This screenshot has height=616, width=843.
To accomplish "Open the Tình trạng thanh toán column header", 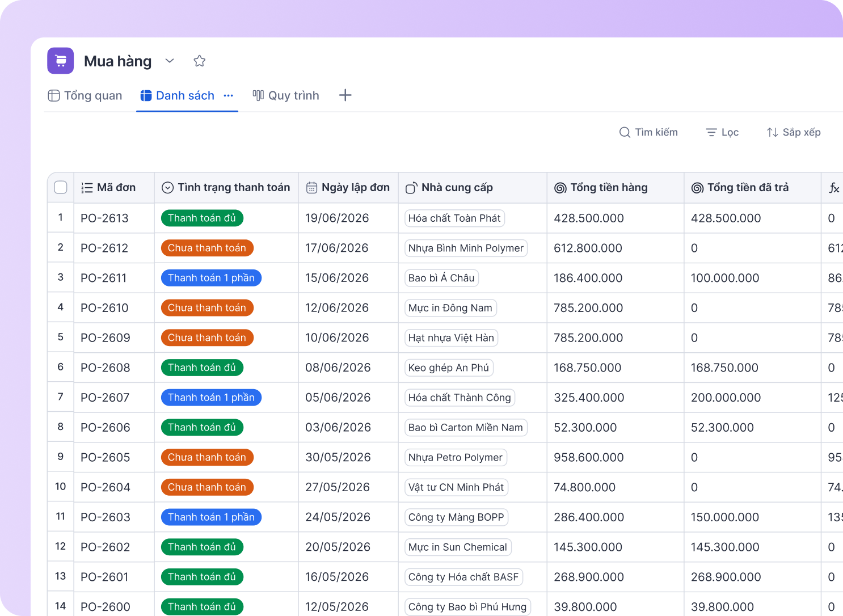I will [226, 188].
